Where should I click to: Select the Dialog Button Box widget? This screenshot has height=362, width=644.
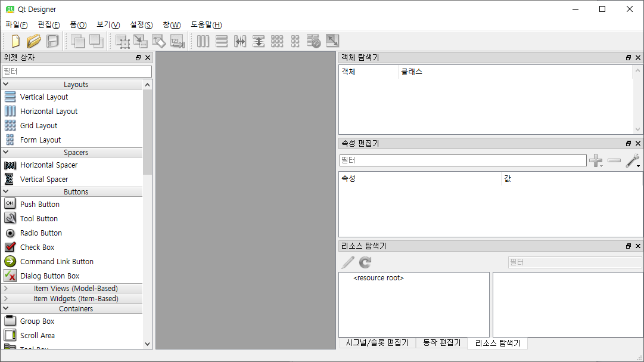72,276
